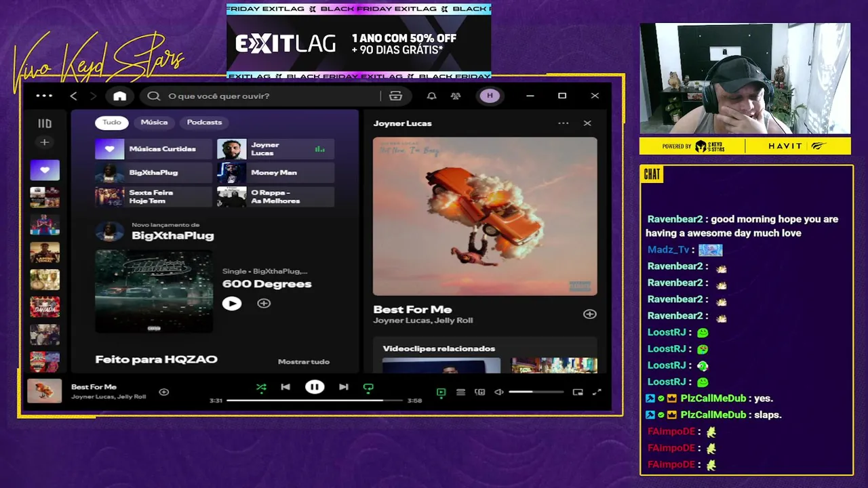Viewport: 868px width, 488px height.
Task: Click the large Best For Me album artwork
Action: (485, 216)
